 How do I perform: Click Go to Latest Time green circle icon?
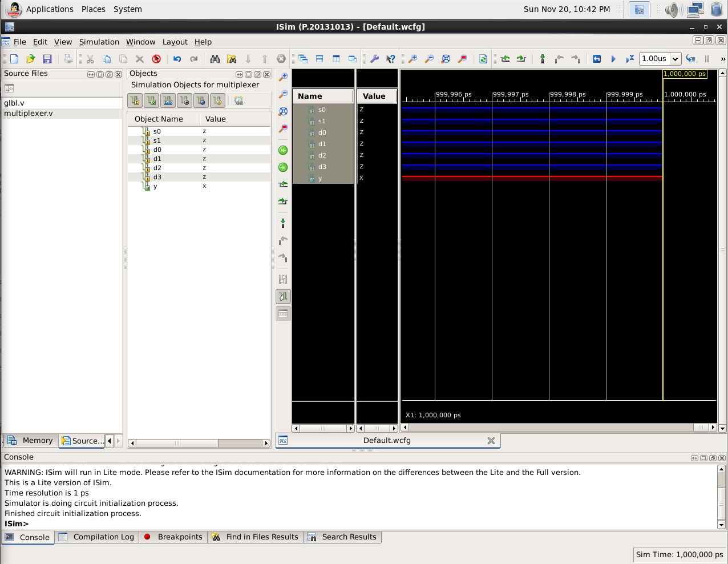[283, 167]
